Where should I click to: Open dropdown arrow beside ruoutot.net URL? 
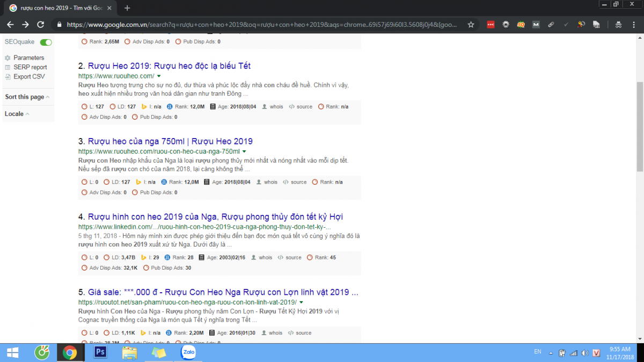pos(302,303)
